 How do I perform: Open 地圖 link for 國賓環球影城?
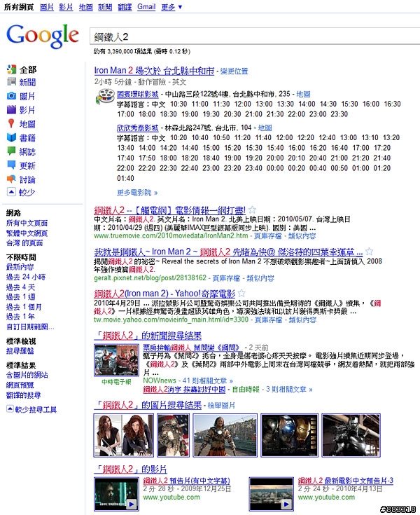[303, 95]
